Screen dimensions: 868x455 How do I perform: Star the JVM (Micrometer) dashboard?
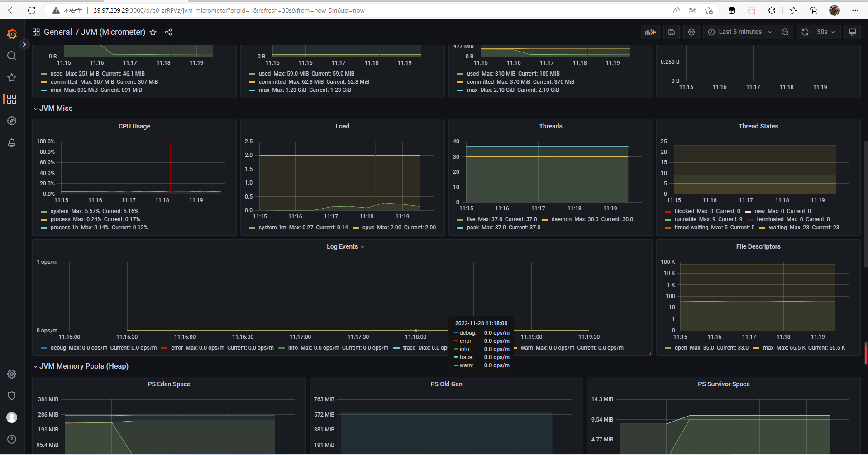[153, 32]
